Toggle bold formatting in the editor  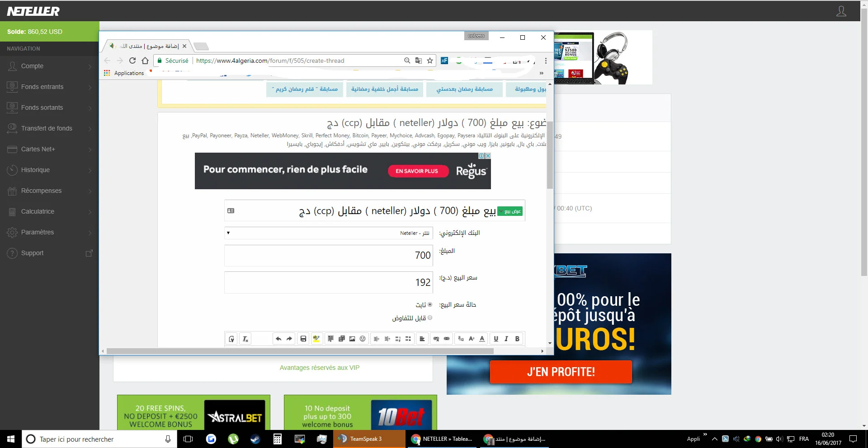pyautogui.click(x=517, y=339)
